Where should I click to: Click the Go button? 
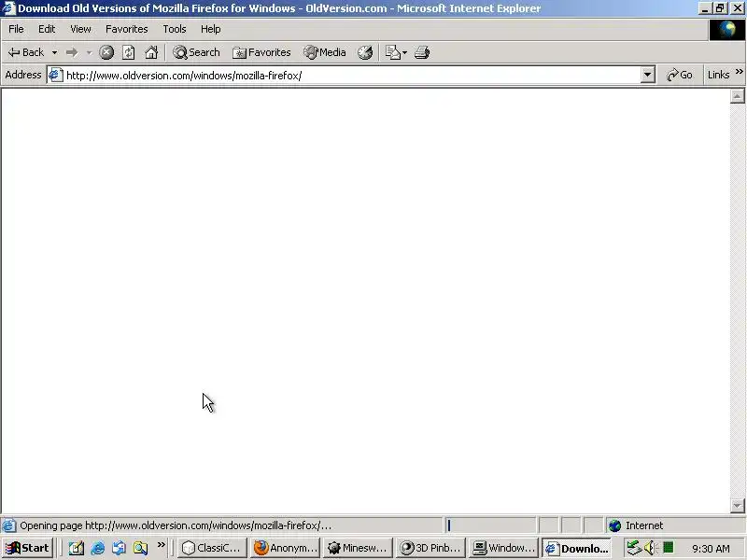[x=680, y=76]
